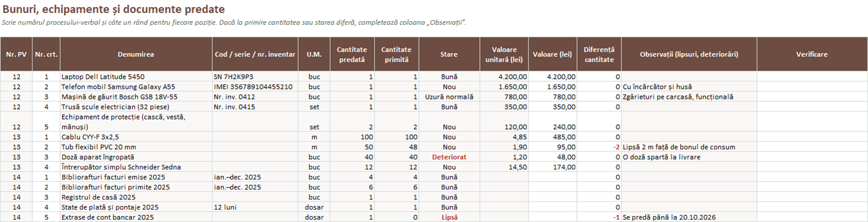Select the unit value "14,50"
The image size is (868, 222).
point(504,167)
